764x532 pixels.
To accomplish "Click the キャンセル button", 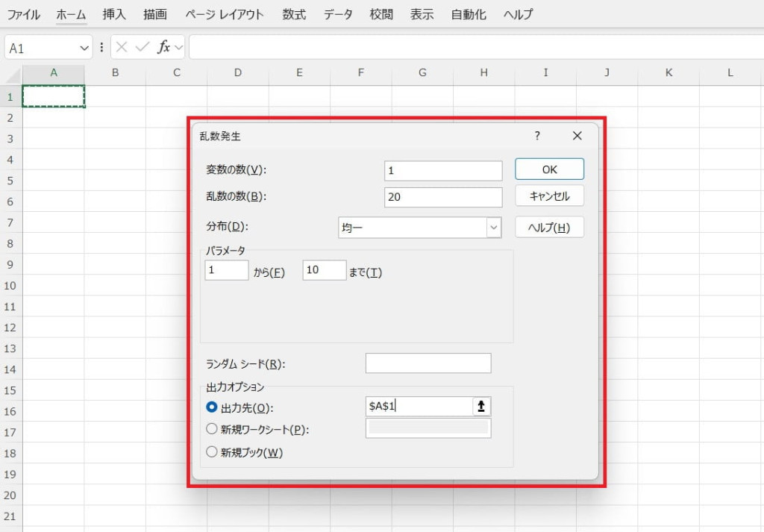I will click(549, 196).
